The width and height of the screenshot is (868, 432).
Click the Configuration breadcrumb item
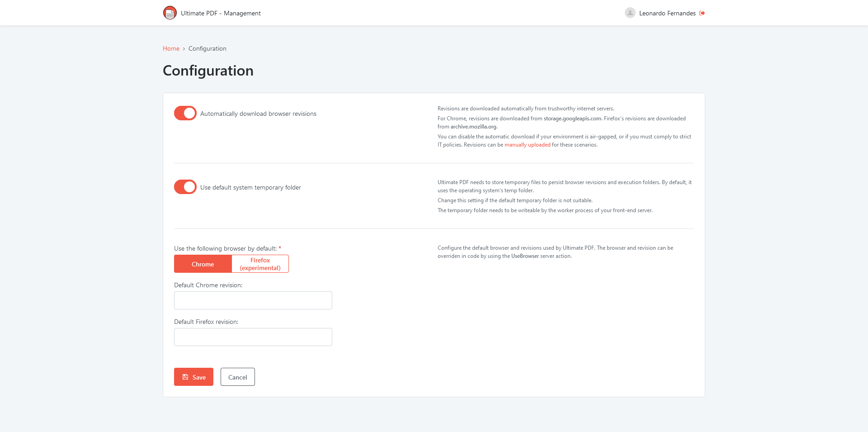tap(208, 48)
